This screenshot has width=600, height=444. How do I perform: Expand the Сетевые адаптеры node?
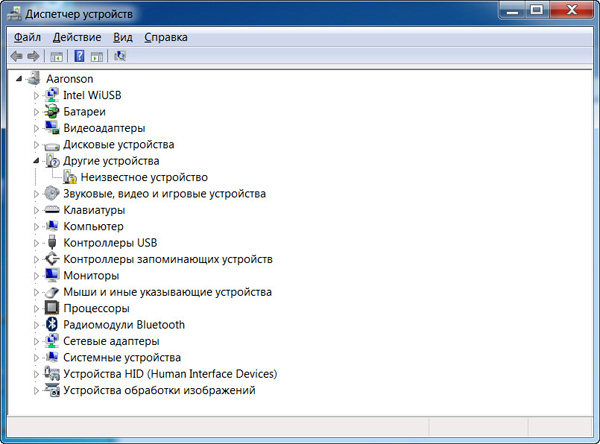pyautogui.click(x=37, y=341)
